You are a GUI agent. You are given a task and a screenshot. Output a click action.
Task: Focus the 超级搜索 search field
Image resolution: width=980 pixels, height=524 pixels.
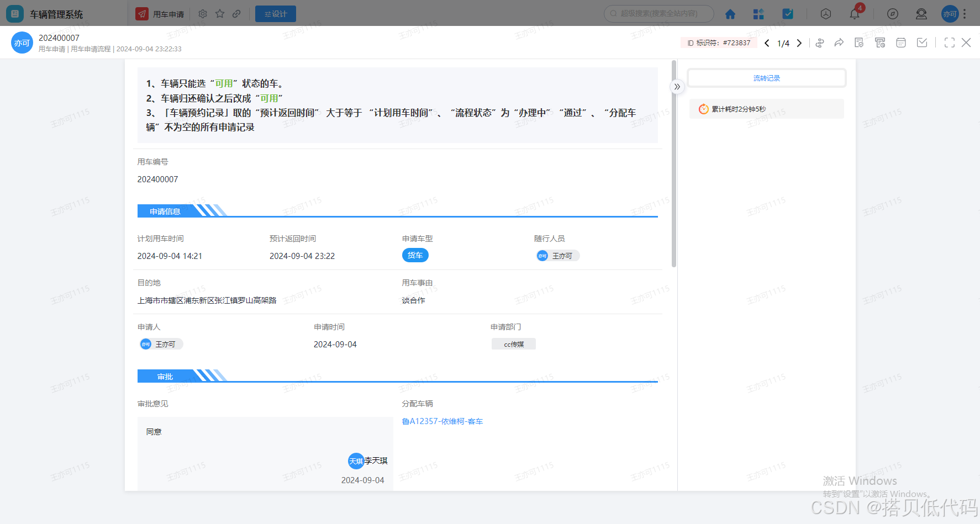(659, 13)
